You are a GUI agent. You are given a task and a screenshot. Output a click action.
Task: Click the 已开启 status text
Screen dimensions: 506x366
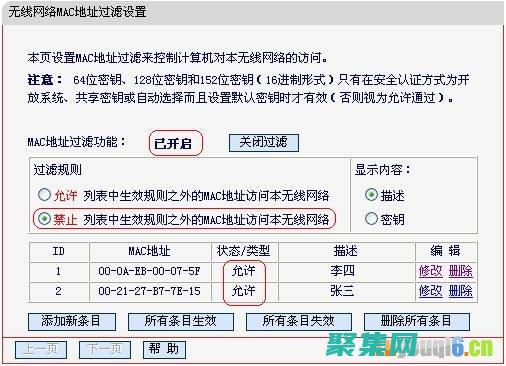(x=173, y=144)
